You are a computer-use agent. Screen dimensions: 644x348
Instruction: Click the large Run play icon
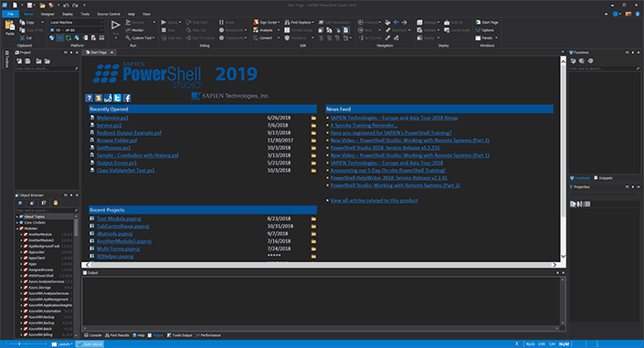coord(115,26)
